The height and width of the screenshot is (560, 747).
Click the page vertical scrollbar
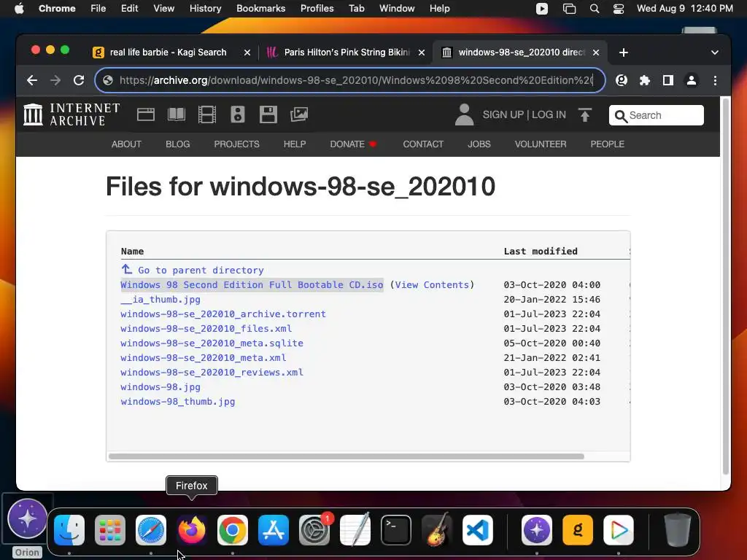pyautogui.click(x=726, y=286)
